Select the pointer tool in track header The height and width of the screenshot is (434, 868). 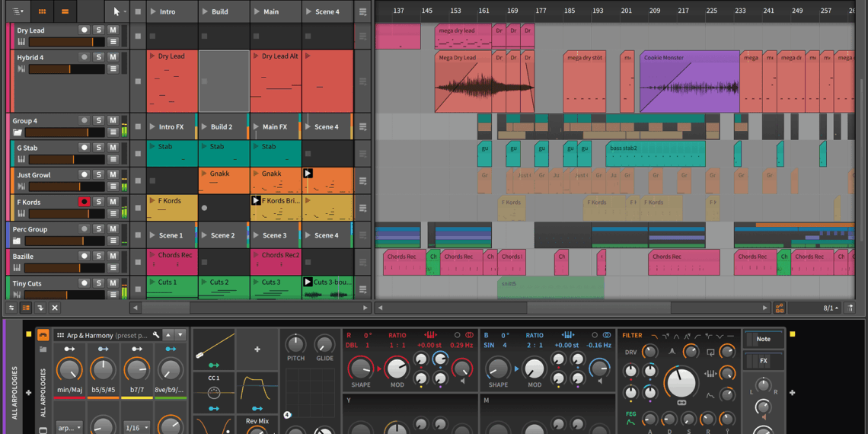(116, 11)
